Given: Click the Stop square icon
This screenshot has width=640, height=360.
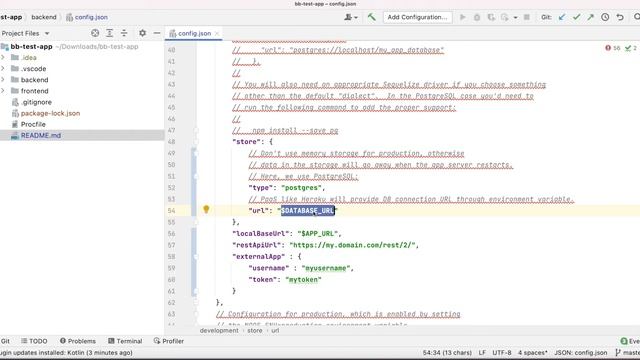Looking at the screenshot, I should pos(527,17).
